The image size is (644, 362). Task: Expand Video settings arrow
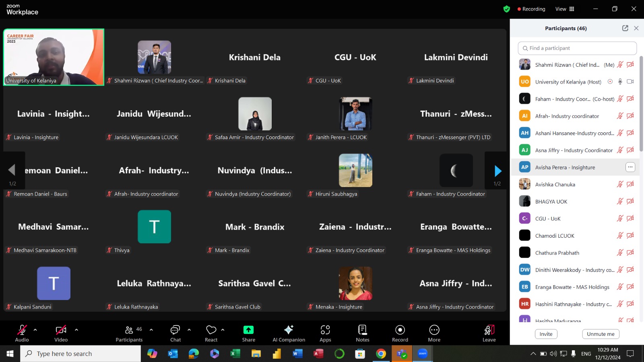76,330
